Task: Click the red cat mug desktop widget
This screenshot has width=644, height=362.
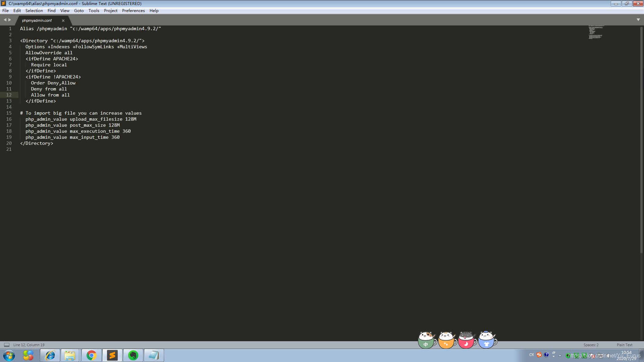Action: [467, 340]
